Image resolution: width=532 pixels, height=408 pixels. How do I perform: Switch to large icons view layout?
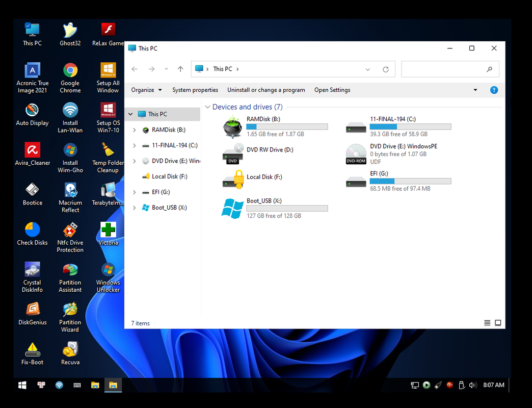[x=498, y=323]
